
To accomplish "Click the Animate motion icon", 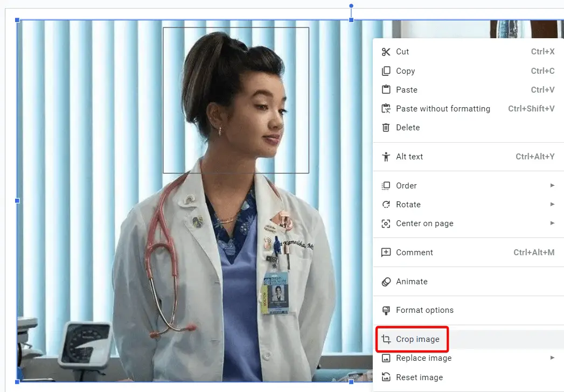I will pyautogui.click(x=386, y=282).
